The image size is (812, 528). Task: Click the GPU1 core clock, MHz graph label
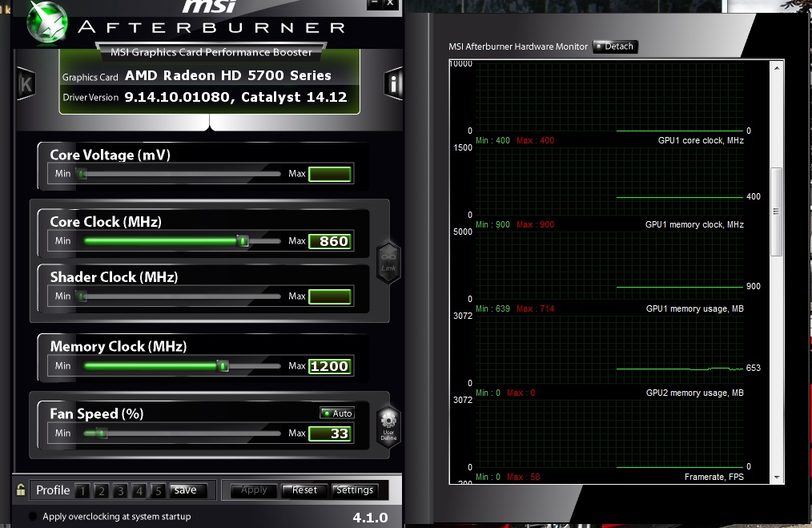(701, 140)
